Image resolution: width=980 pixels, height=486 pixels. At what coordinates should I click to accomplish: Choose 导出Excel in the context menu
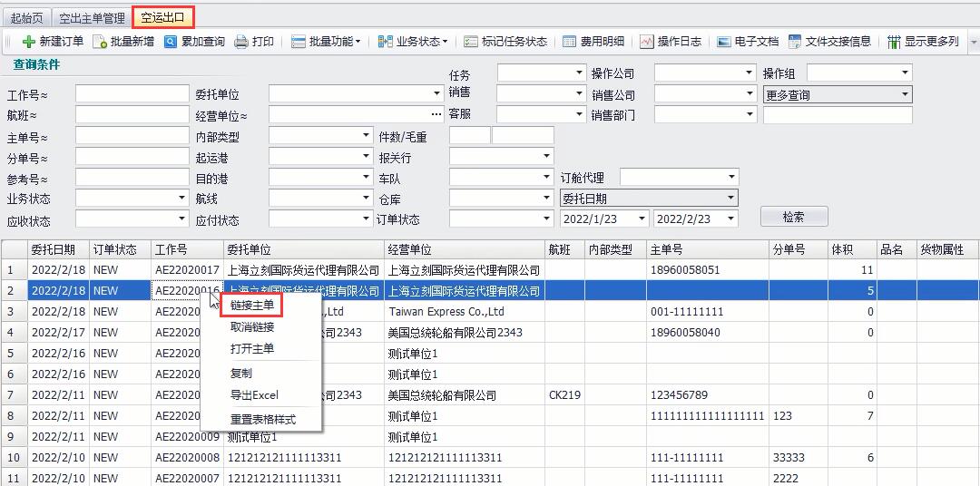254,395
